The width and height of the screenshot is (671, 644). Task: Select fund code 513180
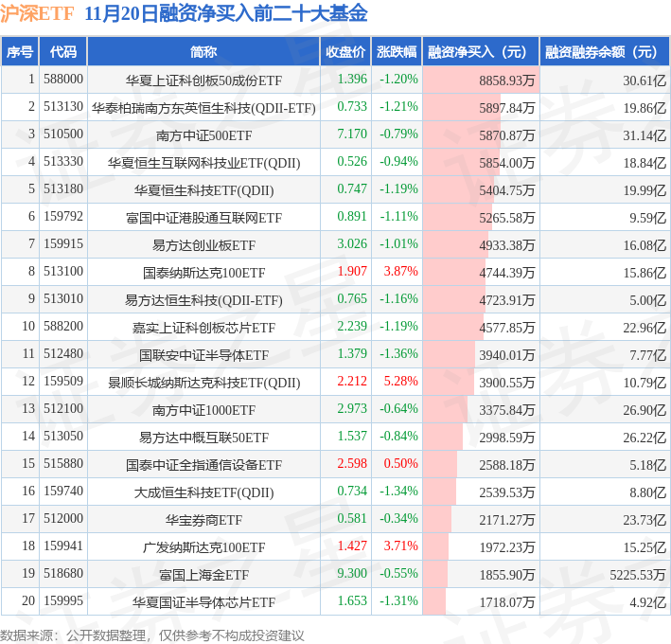pos(63,188)
